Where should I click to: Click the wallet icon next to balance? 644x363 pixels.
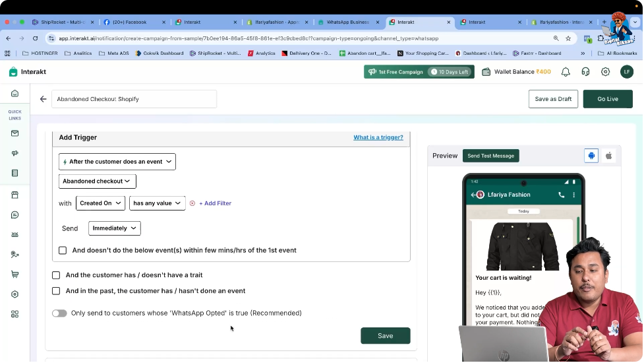point(486,72)
